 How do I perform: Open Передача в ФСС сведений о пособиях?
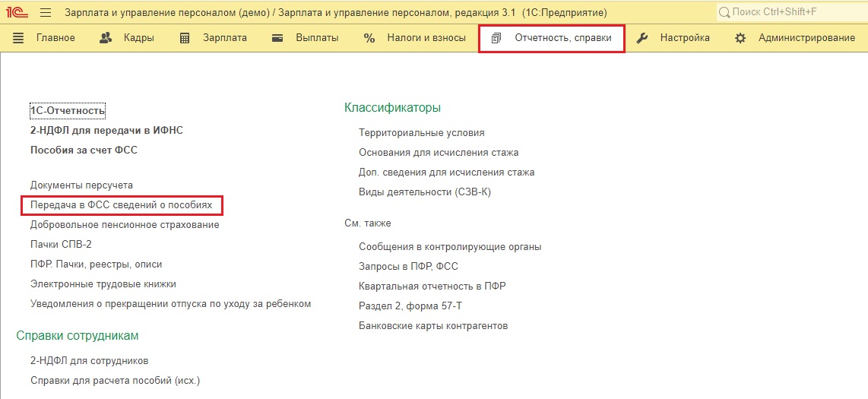coord(122,204)
